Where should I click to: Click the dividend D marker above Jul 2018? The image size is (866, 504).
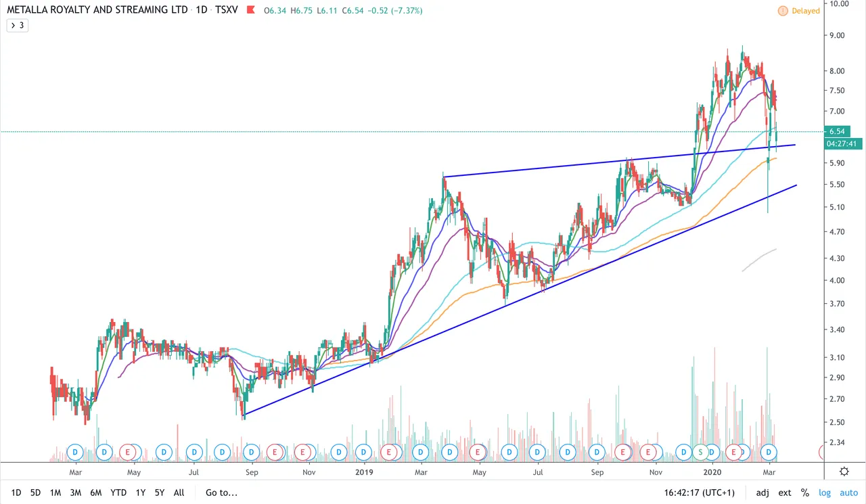coord(194,451)
